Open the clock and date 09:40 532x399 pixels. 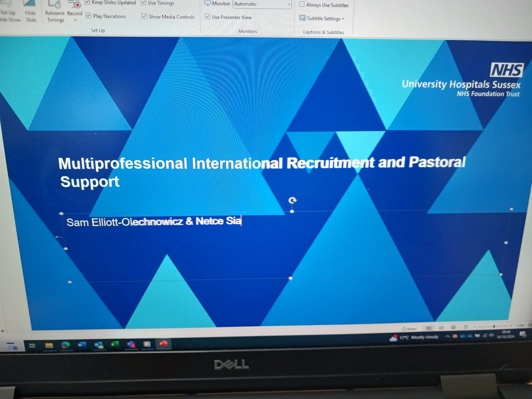(505, 334)
